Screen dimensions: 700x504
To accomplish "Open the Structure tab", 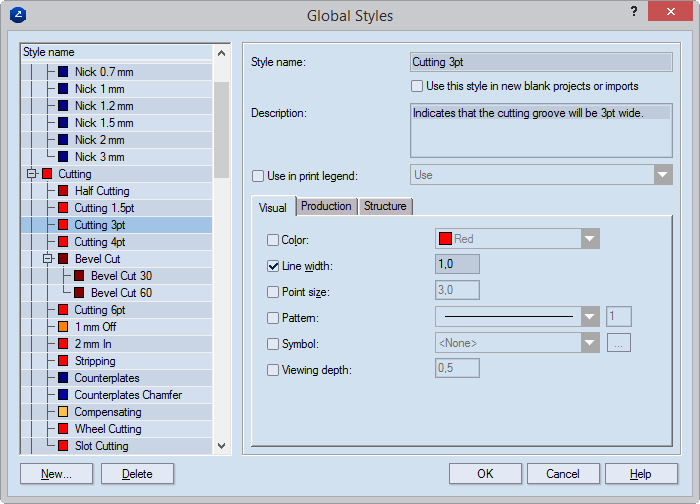I will coord(385,206).
